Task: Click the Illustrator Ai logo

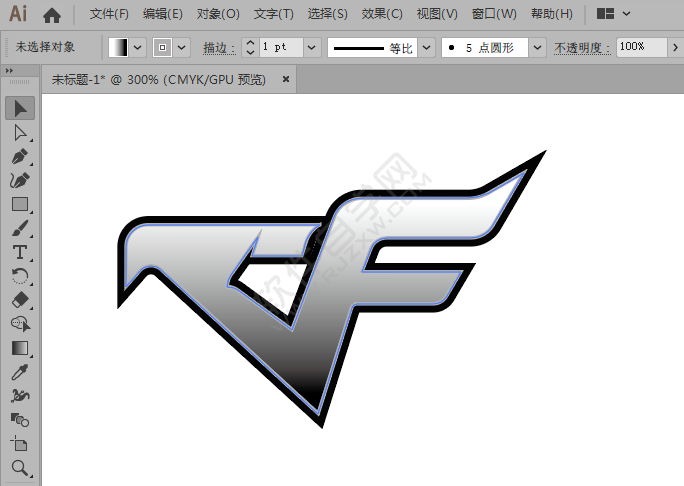Action: pyautogui.click(x=18, y=14)
